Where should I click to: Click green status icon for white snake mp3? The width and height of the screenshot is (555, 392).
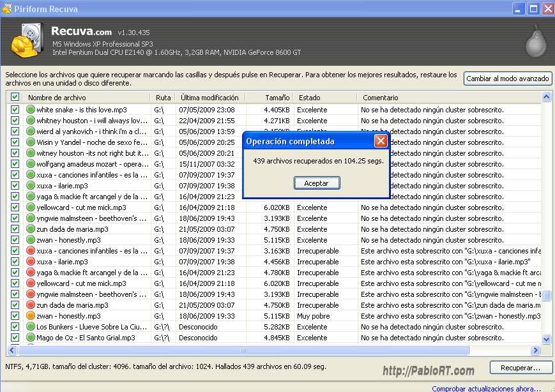click(30, 110)
